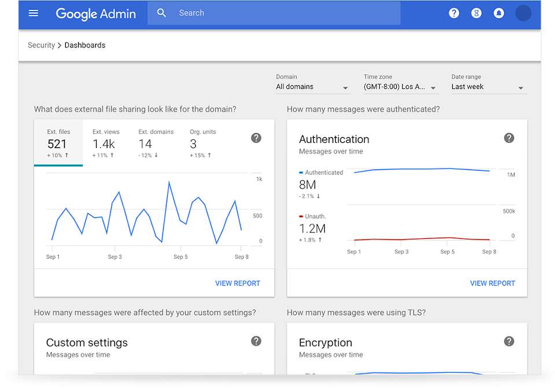Open the user account avatar
Viewport: 555px width, 392px height.
pyautogui.click(x=523, y=13)
